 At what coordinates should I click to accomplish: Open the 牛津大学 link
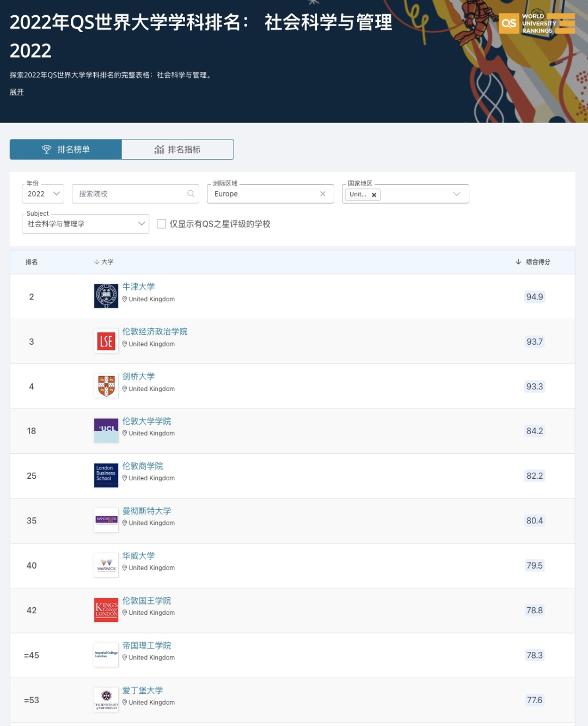138,286
